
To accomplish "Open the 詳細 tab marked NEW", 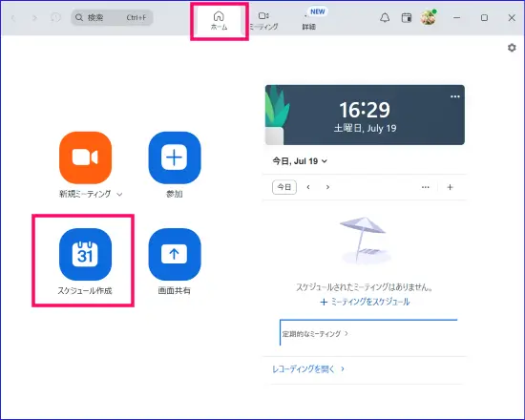I will tap(309, 20).
